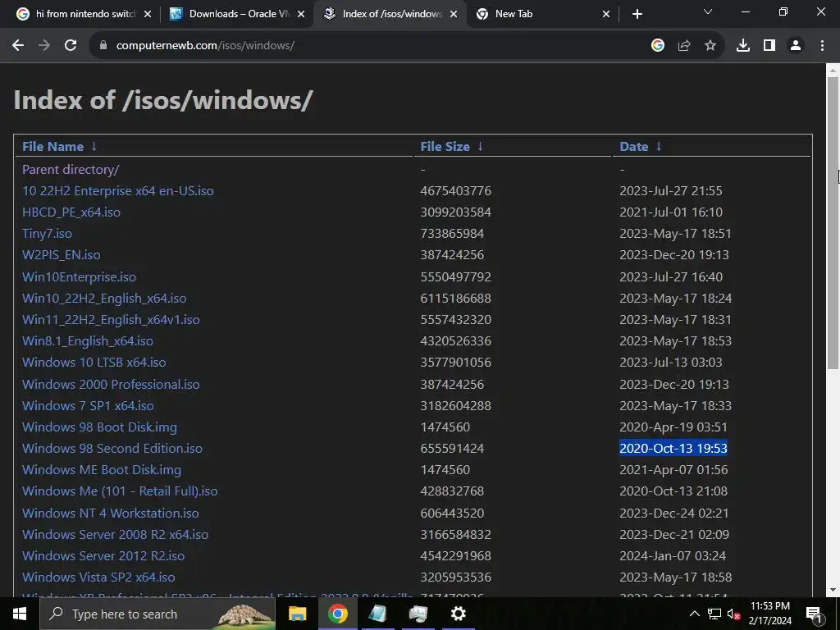This screenshot has width=840, height=630.
Task: Close the 'hi from nintendo switch' tab
Action: click(148, 14)
